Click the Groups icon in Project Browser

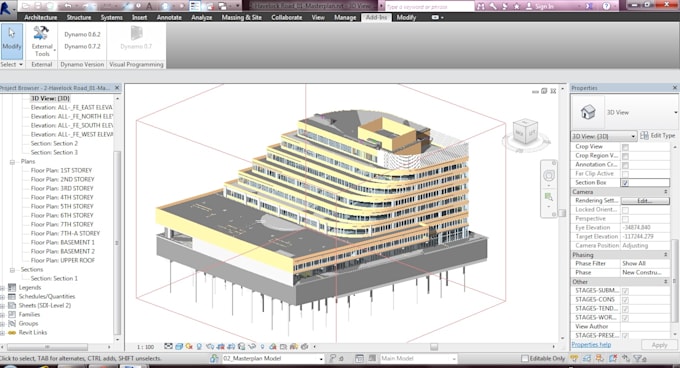12,323
